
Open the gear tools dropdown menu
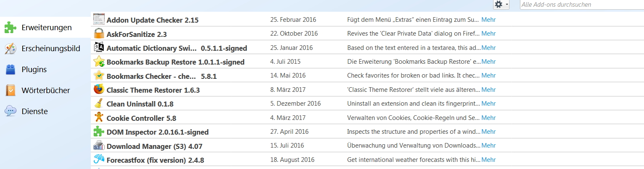click(x=501, y=5)
